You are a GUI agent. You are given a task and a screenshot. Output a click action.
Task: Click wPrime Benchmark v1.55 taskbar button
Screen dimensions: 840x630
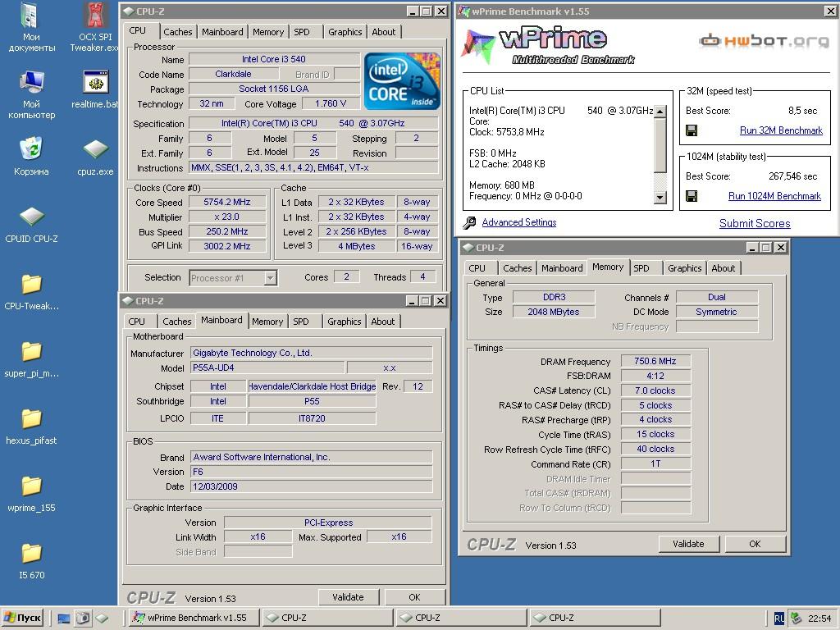[x=195, y=618]
